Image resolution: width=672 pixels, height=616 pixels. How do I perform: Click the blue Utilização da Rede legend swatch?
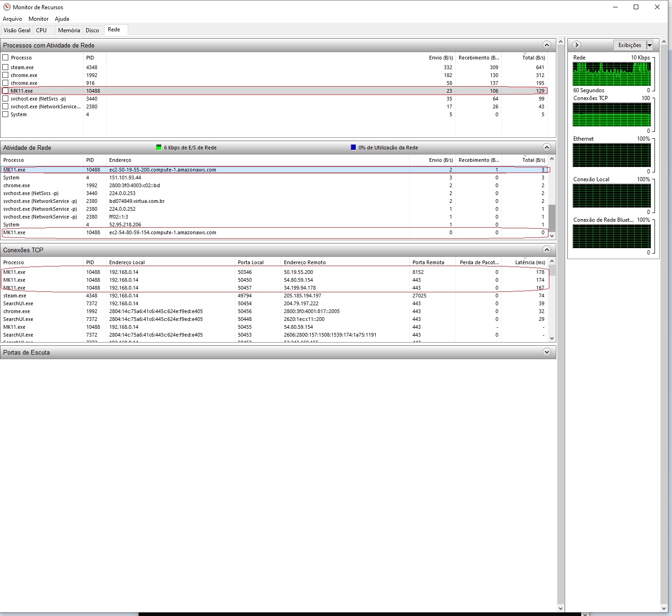point(354,148)
